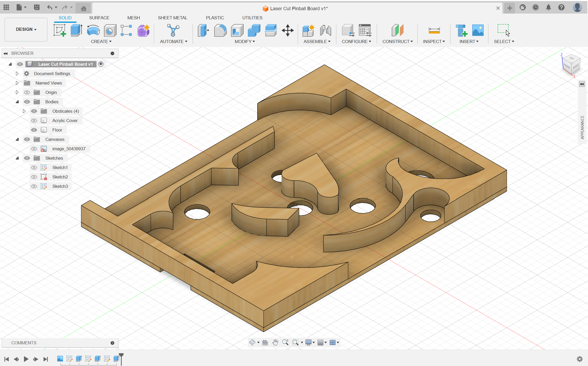Select the Revolve tool icon
This screenshot has height=366, width=588.
93,31
